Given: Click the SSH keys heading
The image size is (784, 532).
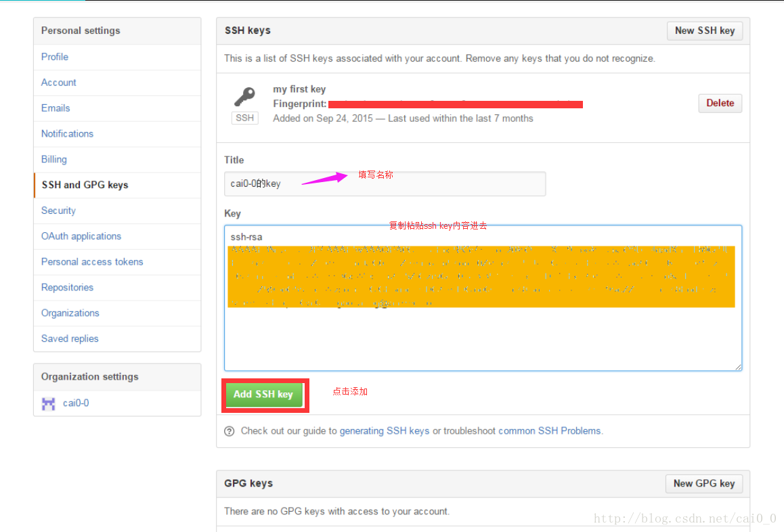Looking at the screenshot, I should click(248, 30).
